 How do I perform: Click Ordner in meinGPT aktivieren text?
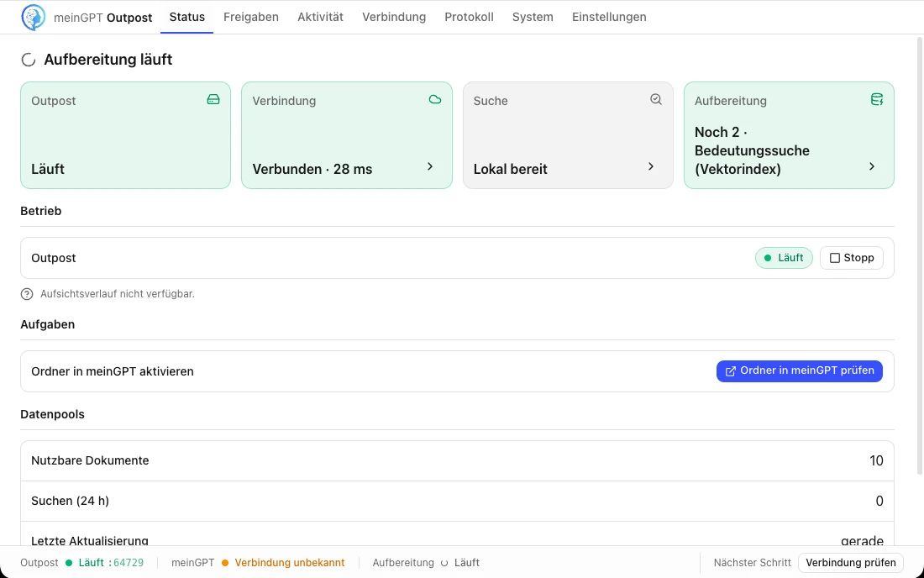click(113, 372)
